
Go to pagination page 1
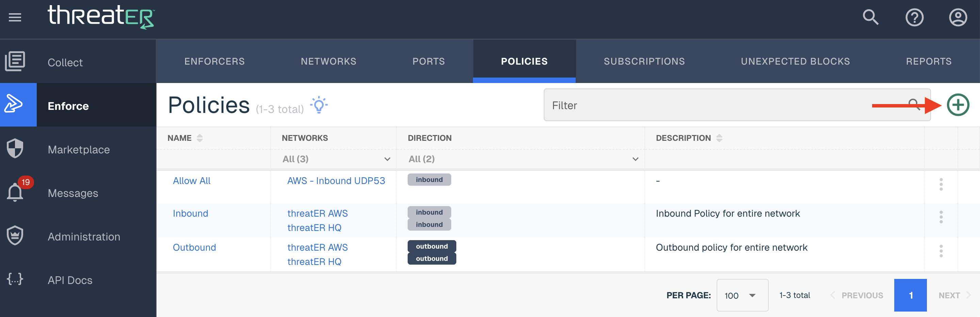910,295
